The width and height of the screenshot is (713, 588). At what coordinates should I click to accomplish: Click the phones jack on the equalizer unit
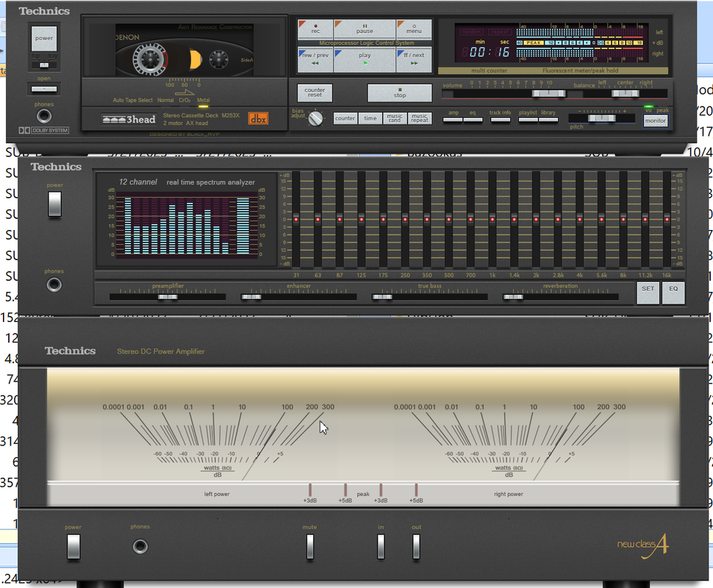(x=54, y=285)
